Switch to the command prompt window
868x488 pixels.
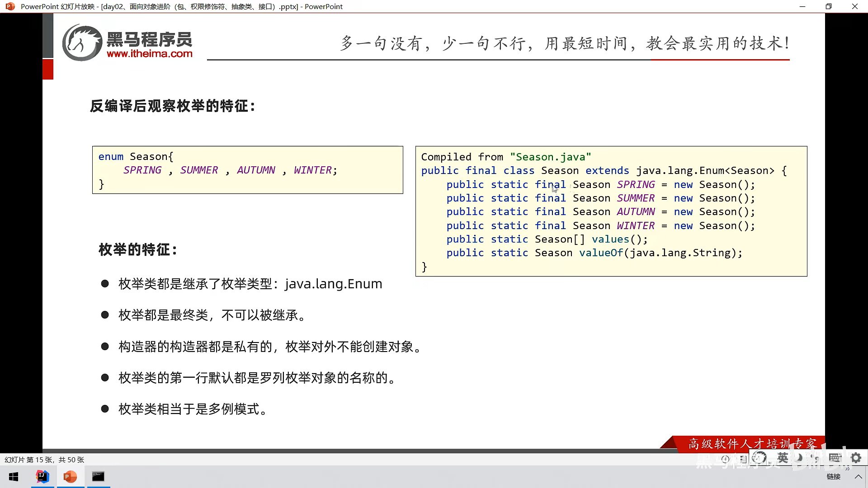tap(98, 477)
